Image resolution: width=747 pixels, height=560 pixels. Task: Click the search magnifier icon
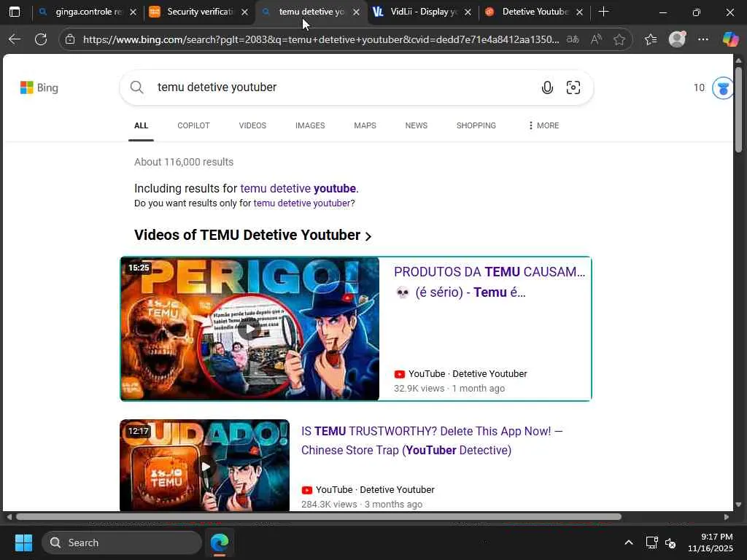coord(136,87)
